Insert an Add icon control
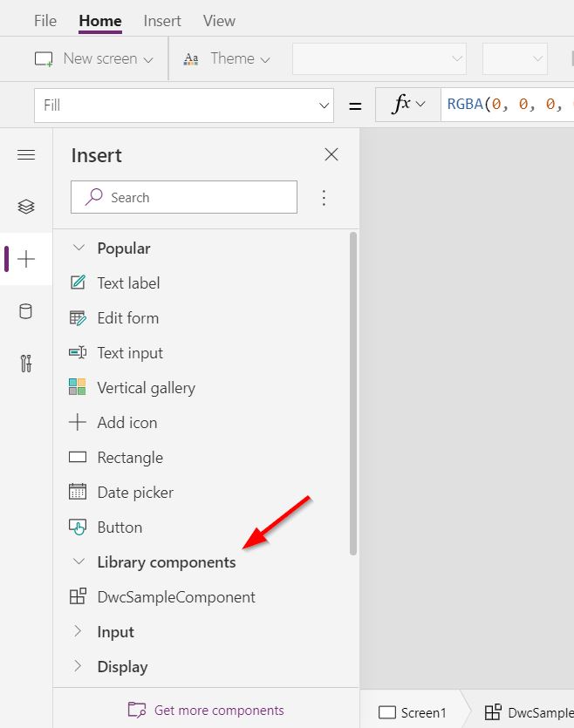Image resolution: width=574 pixels, height=728 pixels. point(126,423)
